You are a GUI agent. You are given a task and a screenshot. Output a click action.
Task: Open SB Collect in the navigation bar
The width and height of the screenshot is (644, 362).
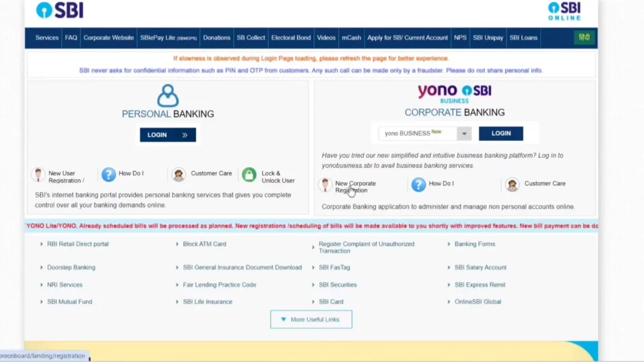(251, 38)
